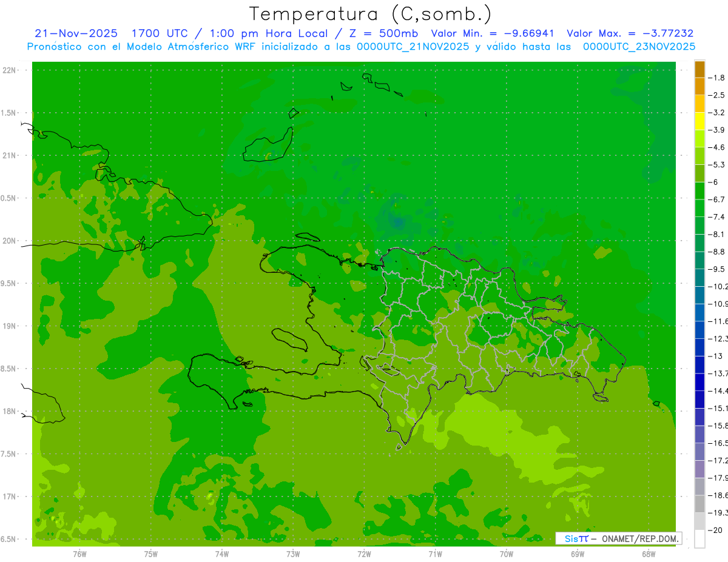Click the "17N" latitude label
The height and width of the screenshot is (562, 728).
[x=9, y=497]
